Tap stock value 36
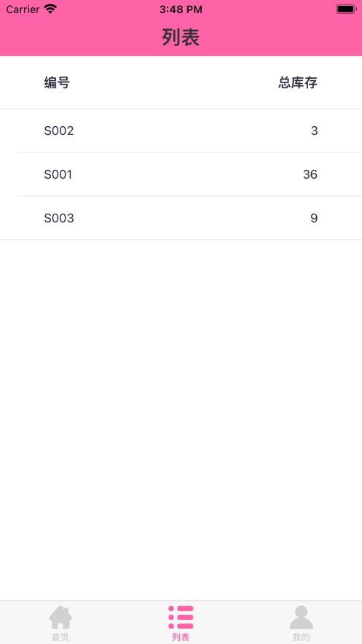This screenshot has width=362, height=644. (x=310, y=174)
